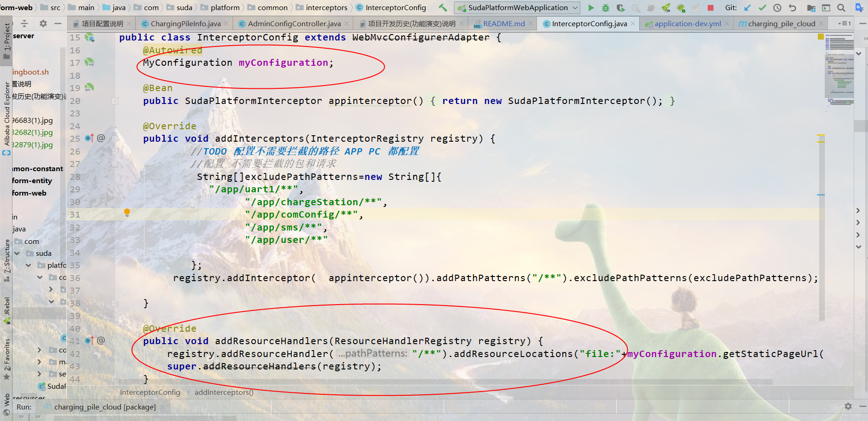The image size is (868, 421).
Task: Collapse all in Project panel
Action: click(x=24, y=23)
